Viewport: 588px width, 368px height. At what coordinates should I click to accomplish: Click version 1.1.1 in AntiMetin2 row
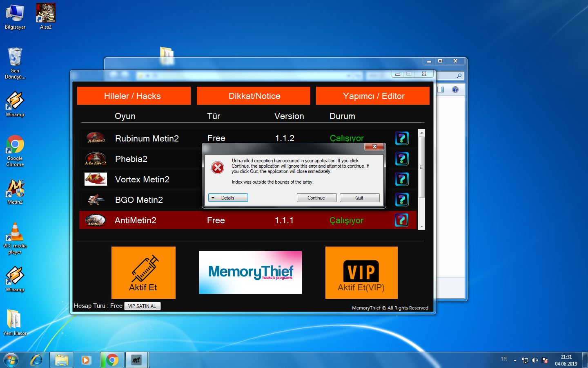point(284,220)
